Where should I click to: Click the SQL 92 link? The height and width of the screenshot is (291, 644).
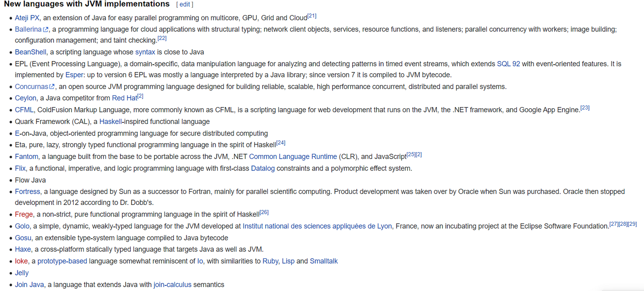tap(508, 64)
